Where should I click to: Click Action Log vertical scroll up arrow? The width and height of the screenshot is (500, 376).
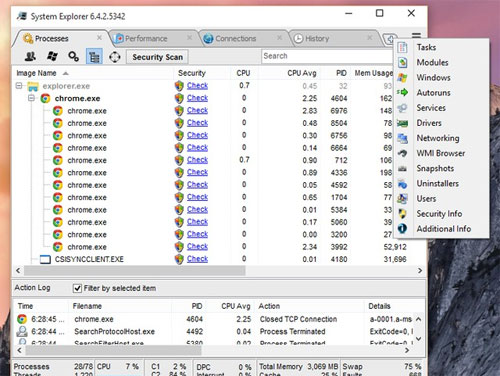pyautogui.click(x=419, y=319)
